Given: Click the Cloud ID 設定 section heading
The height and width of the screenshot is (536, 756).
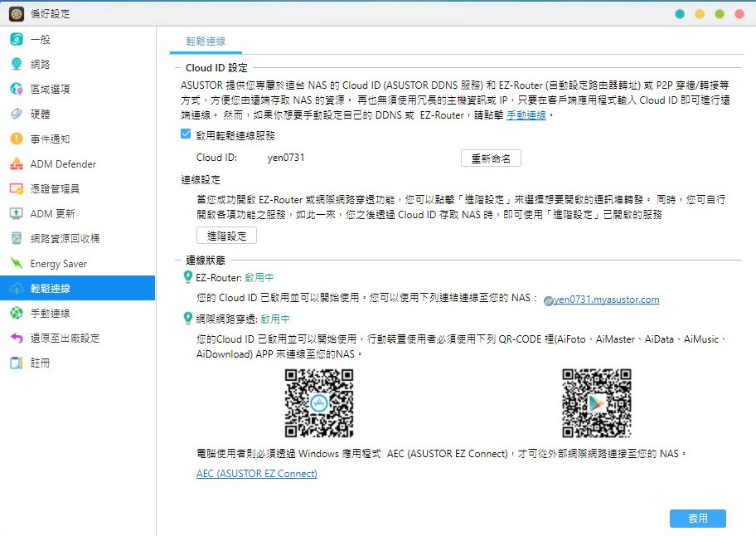Looking at the screenshot, I should 216,67.
